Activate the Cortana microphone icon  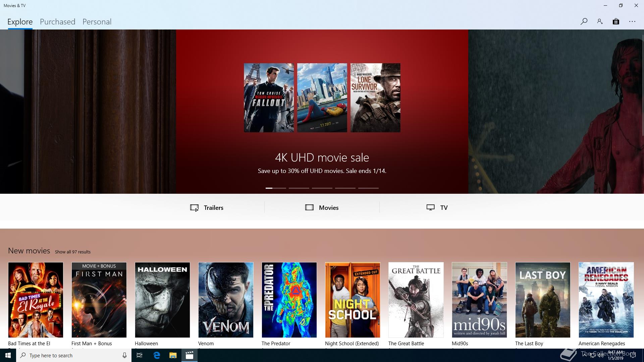point(124,355)
